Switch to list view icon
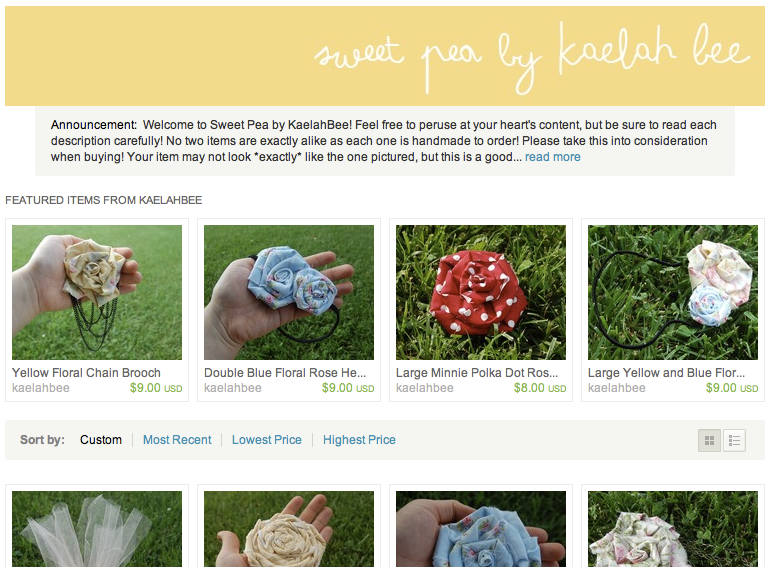Viewport: 771px width, 567px height. [734, 440]
